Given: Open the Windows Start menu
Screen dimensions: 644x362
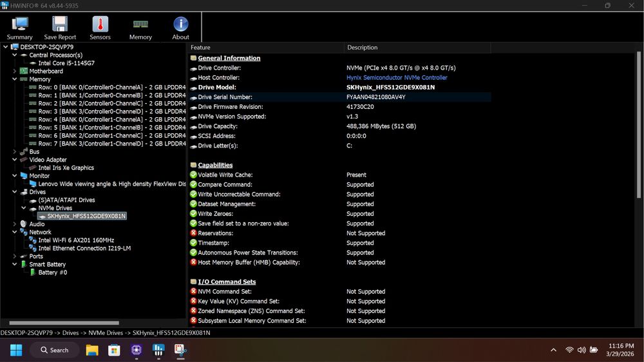Looking at the screenshot, I should [x=16, y=350].
